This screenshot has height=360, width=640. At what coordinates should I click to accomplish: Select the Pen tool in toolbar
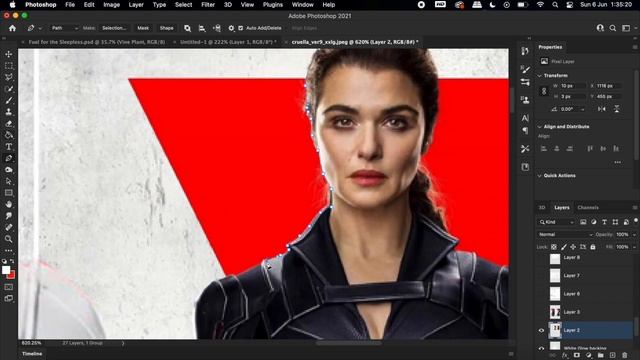(9, 158)
